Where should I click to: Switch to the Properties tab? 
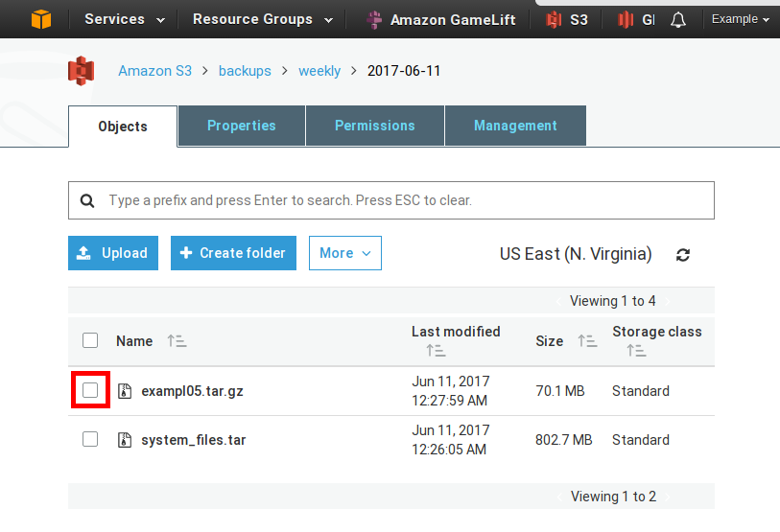point(241,126)
